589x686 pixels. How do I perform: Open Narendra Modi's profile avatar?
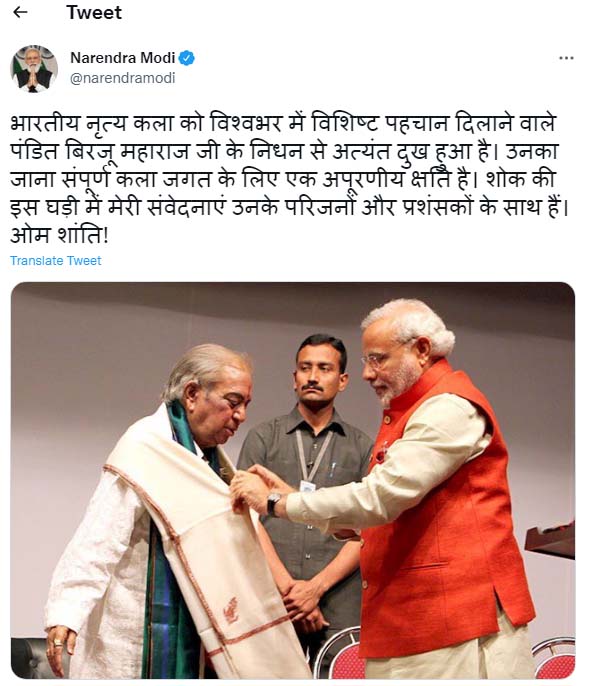tap(34, 69)
